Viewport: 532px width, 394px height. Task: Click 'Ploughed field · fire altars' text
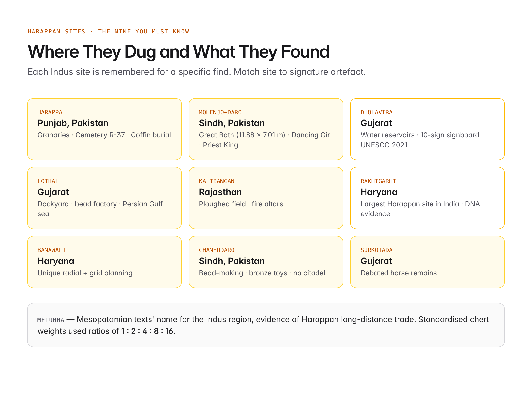tap(241, 204)
